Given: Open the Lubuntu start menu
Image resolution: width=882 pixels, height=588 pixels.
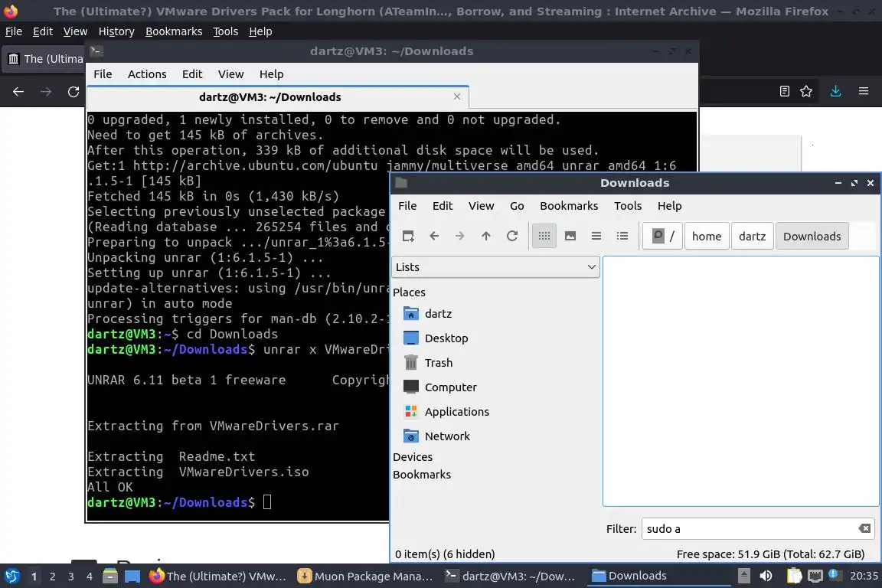Looking at the screenshot, I should click(11, 577).
